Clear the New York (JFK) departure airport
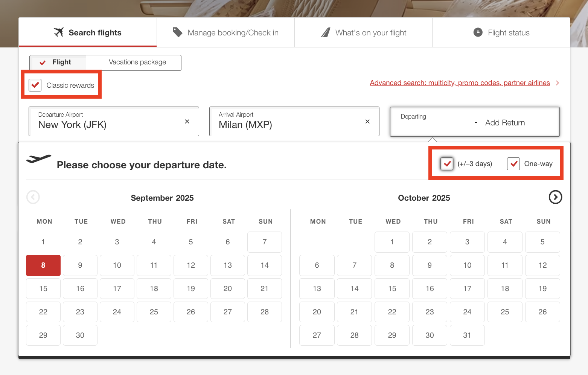This screenshot has width=588, height=375. point(187,121)
